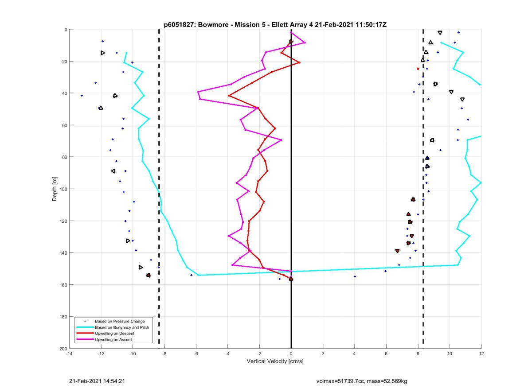
Task: Click the x-axis tick label '8'
Action: (x=418, y=353)
